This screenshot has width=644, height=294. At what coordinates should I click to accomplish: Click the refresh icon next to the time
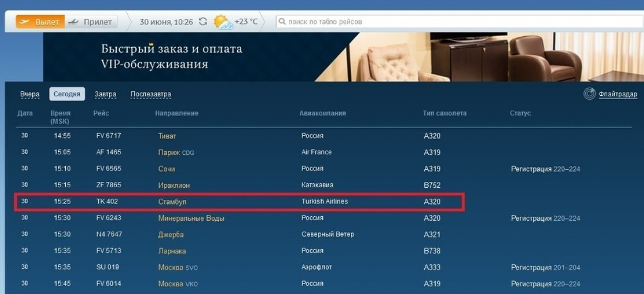click(x=203, y=22)
